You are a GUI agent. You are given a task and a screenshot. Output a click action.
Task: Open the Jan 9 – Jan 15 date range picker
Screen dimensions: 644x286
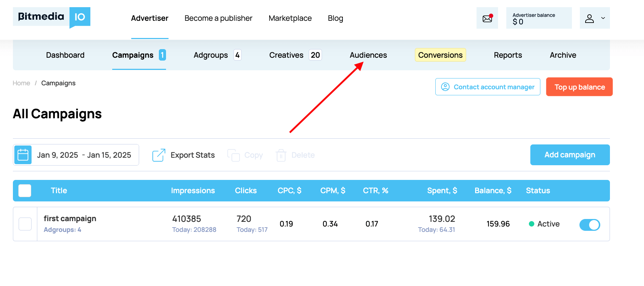pos(84,155)
